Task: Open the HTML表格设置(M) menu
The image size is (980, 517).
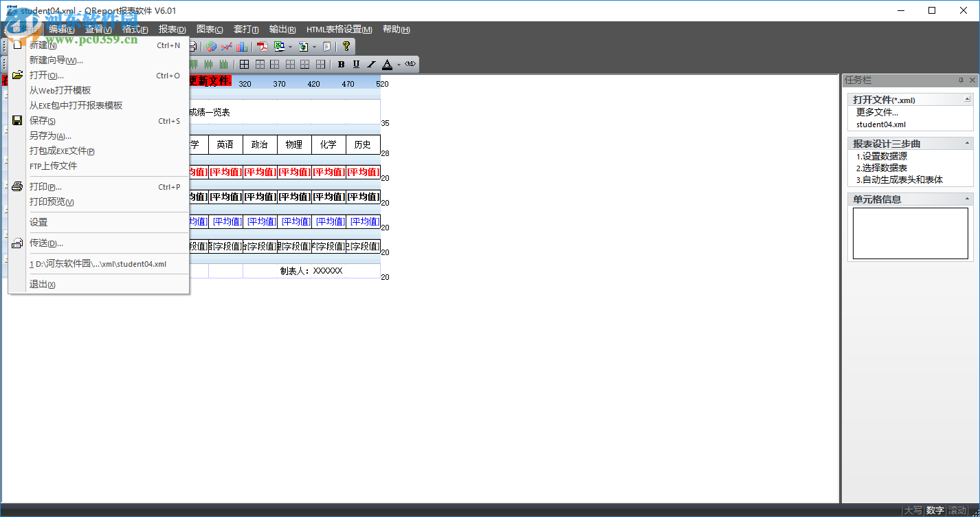Action: tap(339, 30)
